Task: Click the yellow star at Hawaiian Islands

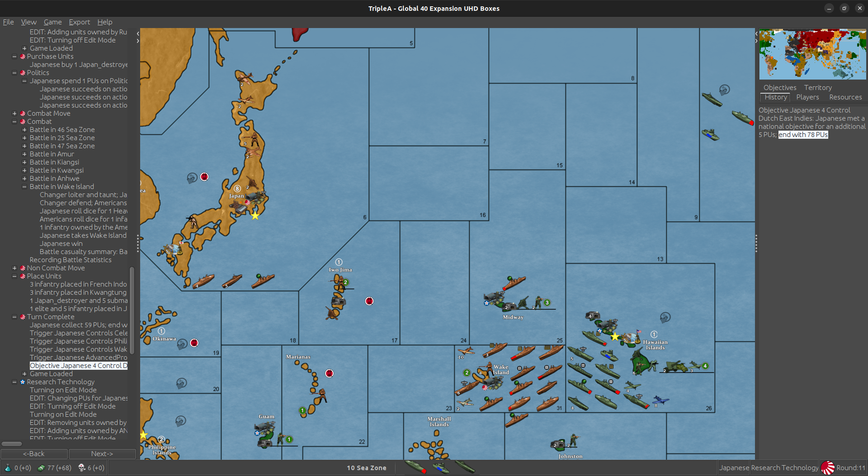Action: tap(615, 337)
